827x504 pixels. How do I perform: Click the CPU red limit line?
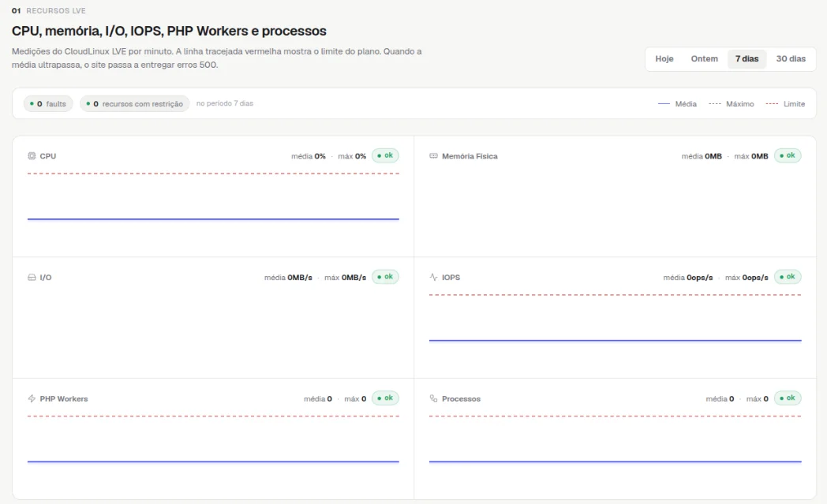(x=213, y=174)
